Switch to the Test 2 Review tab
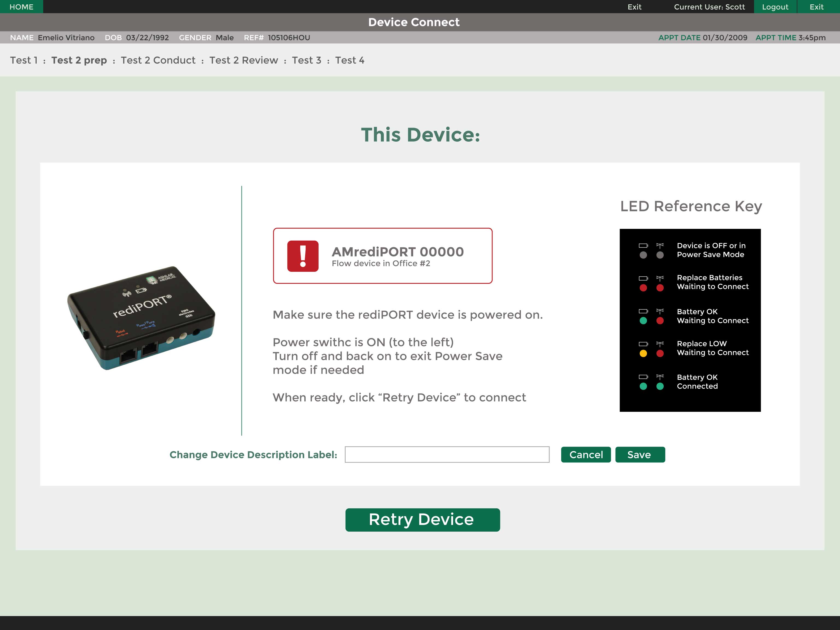 pyautogui.click(x=243, y=60)
